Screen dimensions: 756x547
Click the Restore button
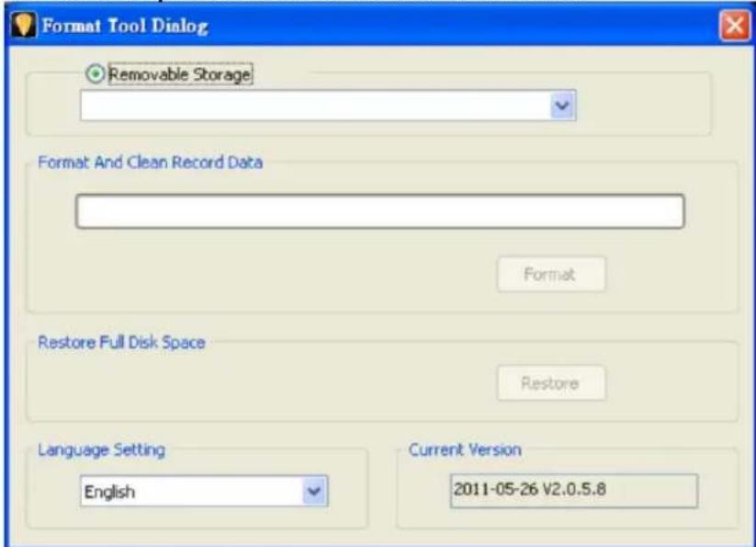point(551,383)
